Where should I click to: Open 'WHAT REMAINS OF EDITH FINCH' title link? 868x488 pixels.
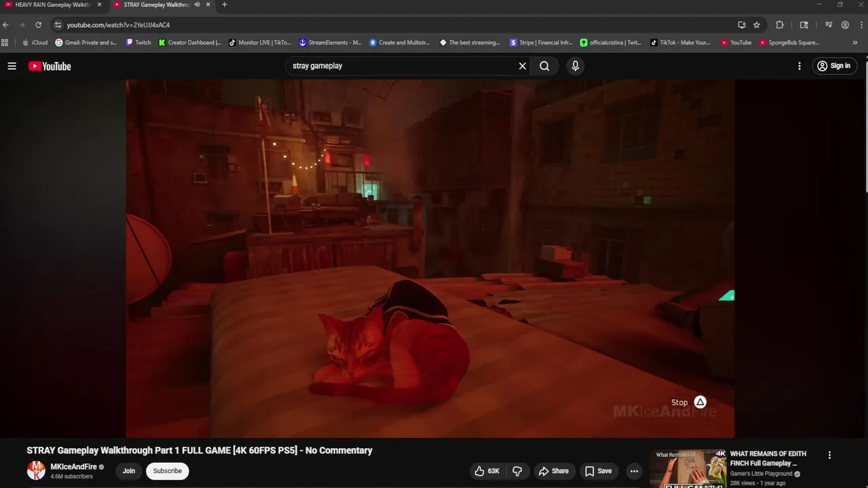[x=768, y=459]
